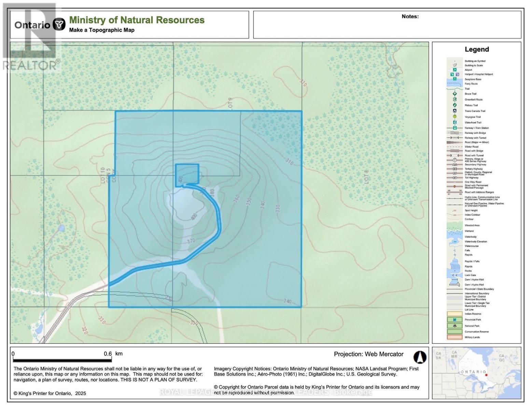Click the small square parcel on the hilltop

click(x=187, y=175)
